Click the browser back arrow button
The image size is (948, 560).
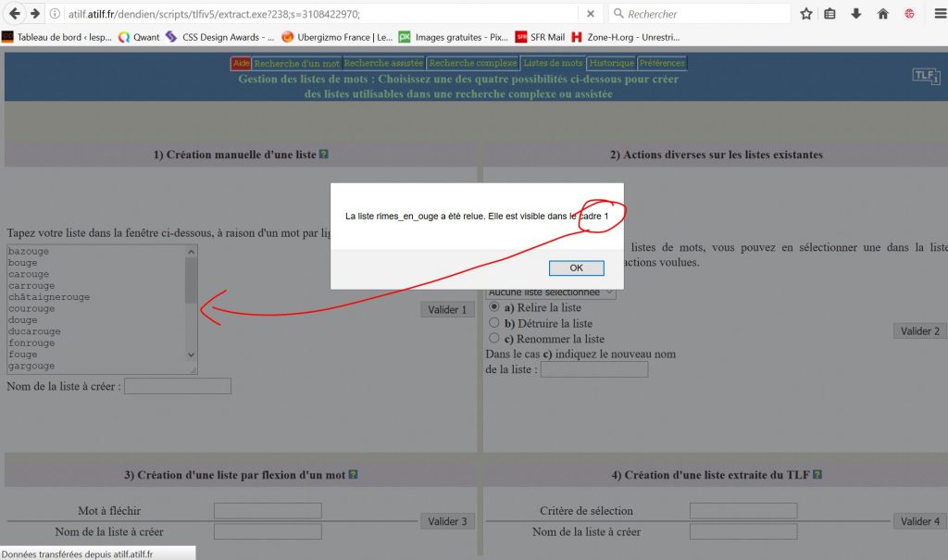pyautogui.click(x=14, y=14)
